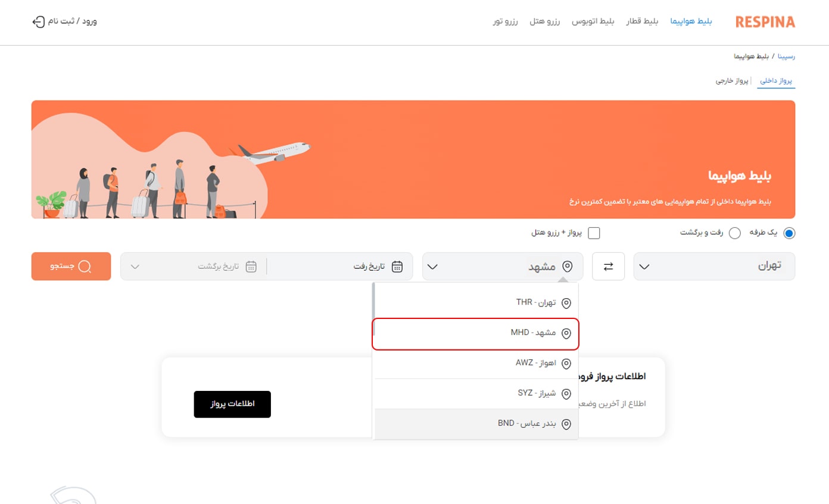This screenshot has height=504, width=829.
Task: Click the RESPINA logo
Action: (x=765, y=22)
